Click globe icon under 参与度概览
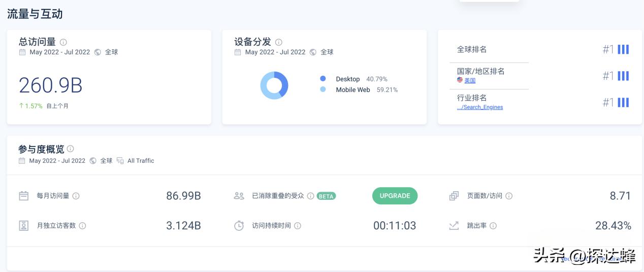This screenshot has width=644, height=272. tap(93, 161)
